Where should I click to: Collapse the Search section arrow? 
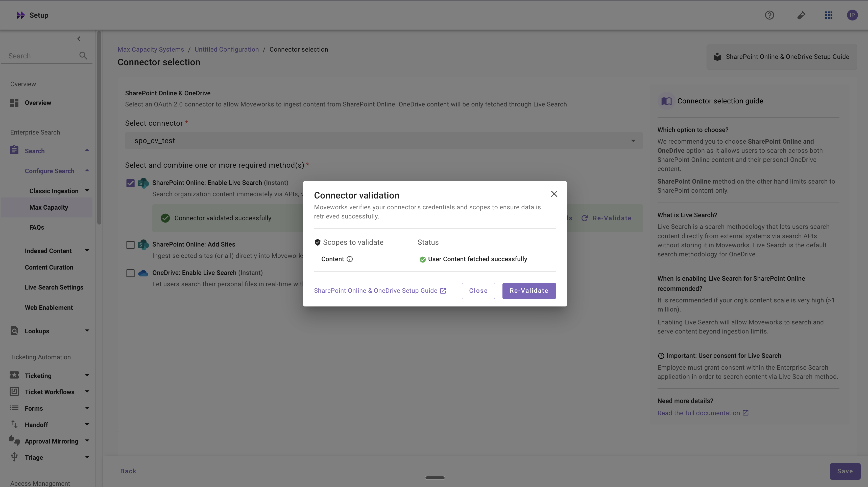pyautogui.click(x=87, y=150)
